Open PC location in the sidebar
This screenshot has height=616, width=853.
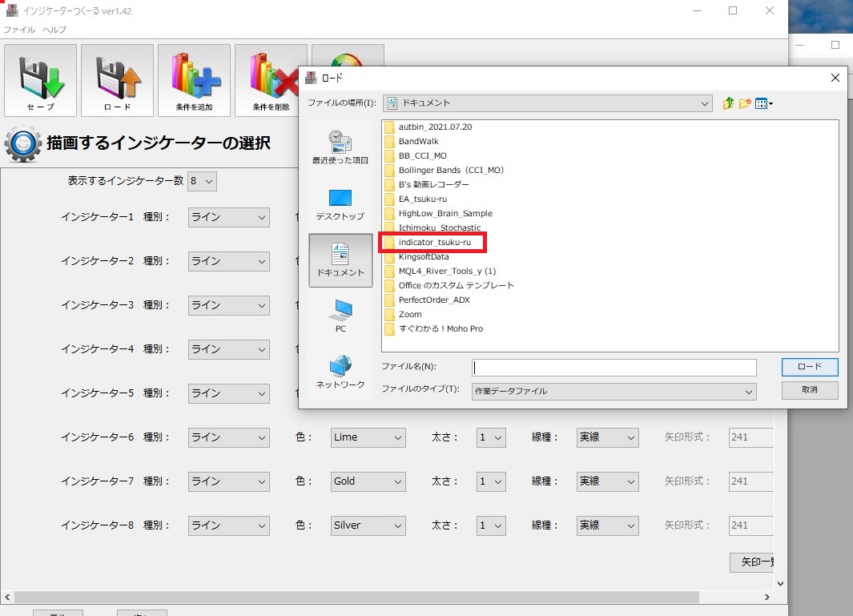pyautogui.click(x=340, y=316)
